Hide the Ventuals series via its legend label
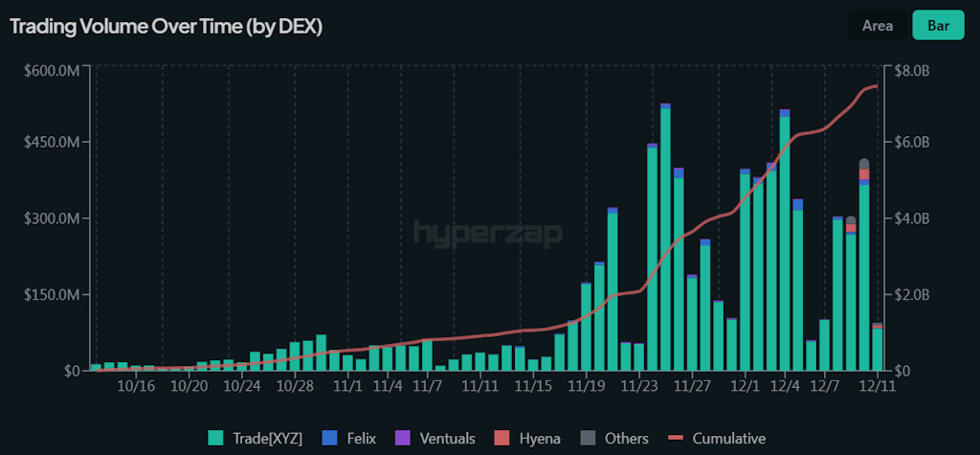This screenshot has width=980, height=455. [x=446, y=438]
